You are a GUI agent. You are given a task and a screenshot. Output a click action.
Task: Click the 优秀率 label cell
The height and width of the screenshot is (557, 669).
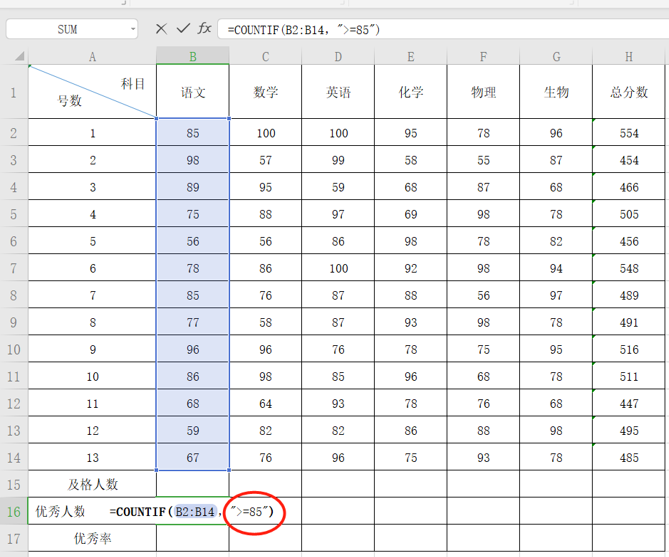pos(92,538)
